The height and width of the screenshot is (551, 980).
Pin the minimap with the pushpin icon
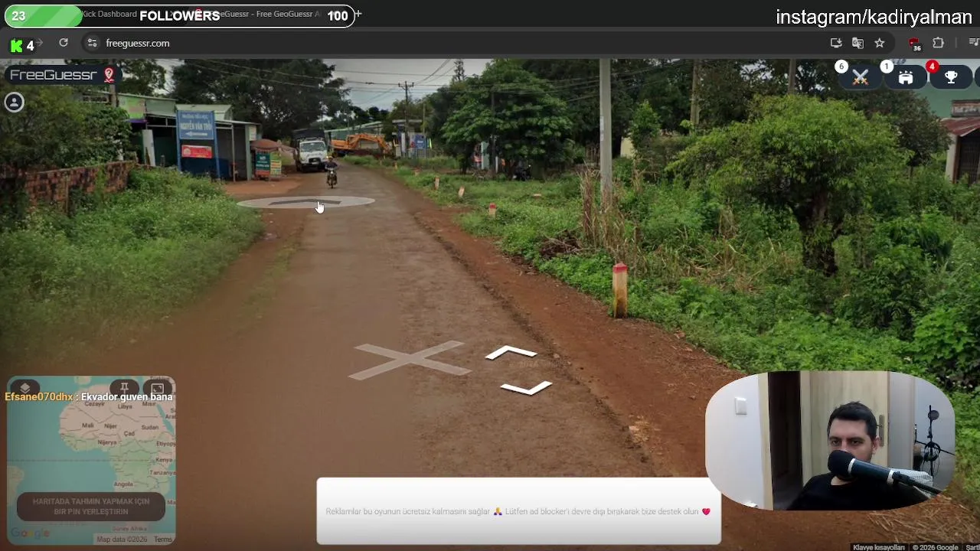(124, 388)
